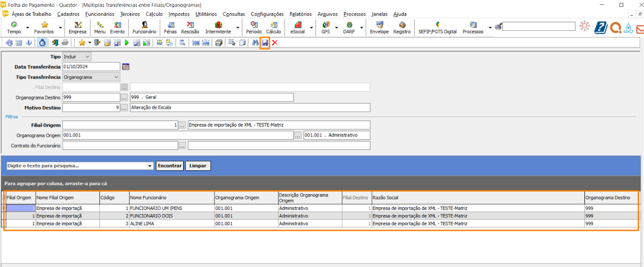Open the GPS toolbar icon
This screenshot has width=644, height=267.
[326, 27]
